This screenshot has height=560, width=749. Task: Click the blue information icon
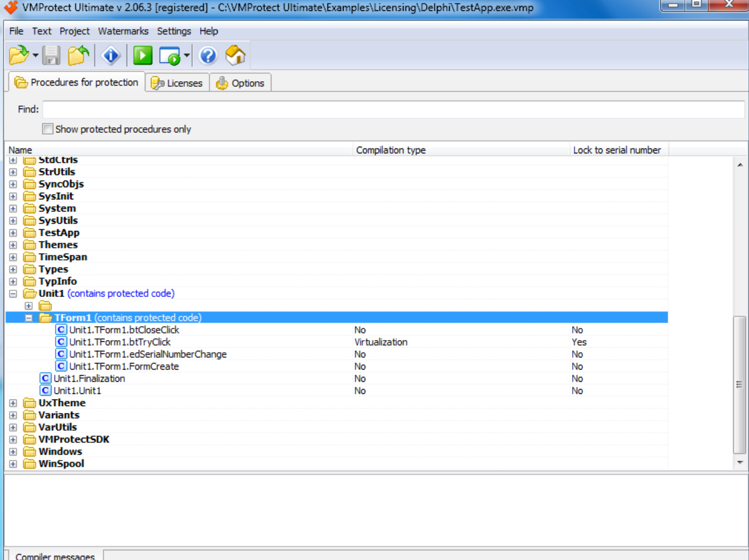click(x=111, y=56)
